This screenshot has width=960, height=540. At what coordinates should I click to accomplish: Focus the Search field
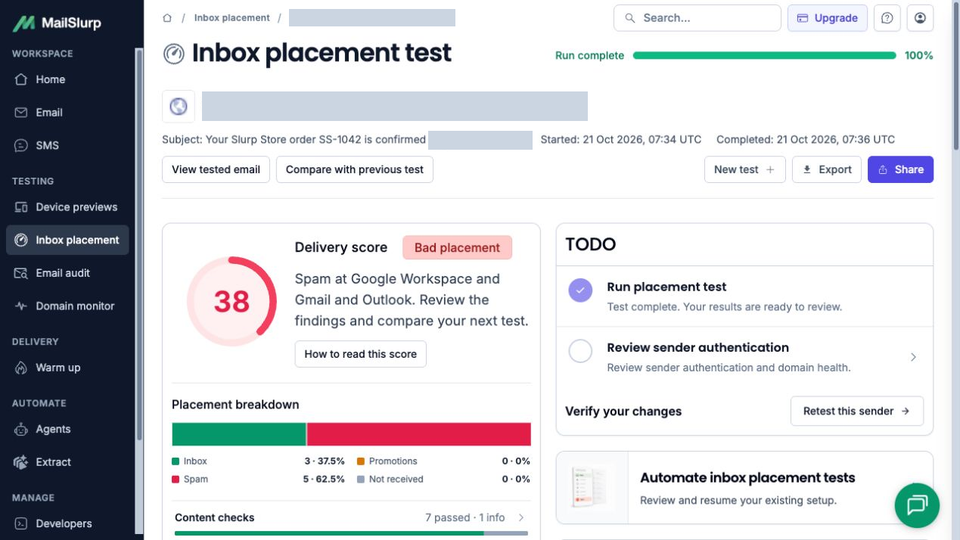(x=697, y=18)
